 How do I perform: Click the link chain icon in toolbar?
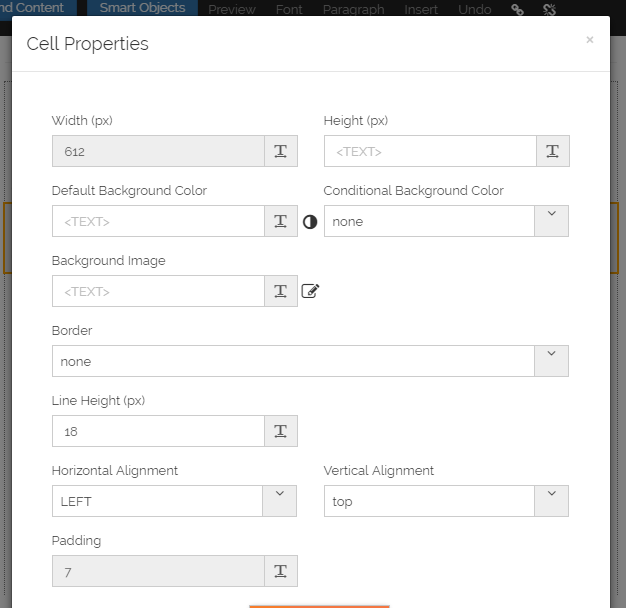click(517, 9)
